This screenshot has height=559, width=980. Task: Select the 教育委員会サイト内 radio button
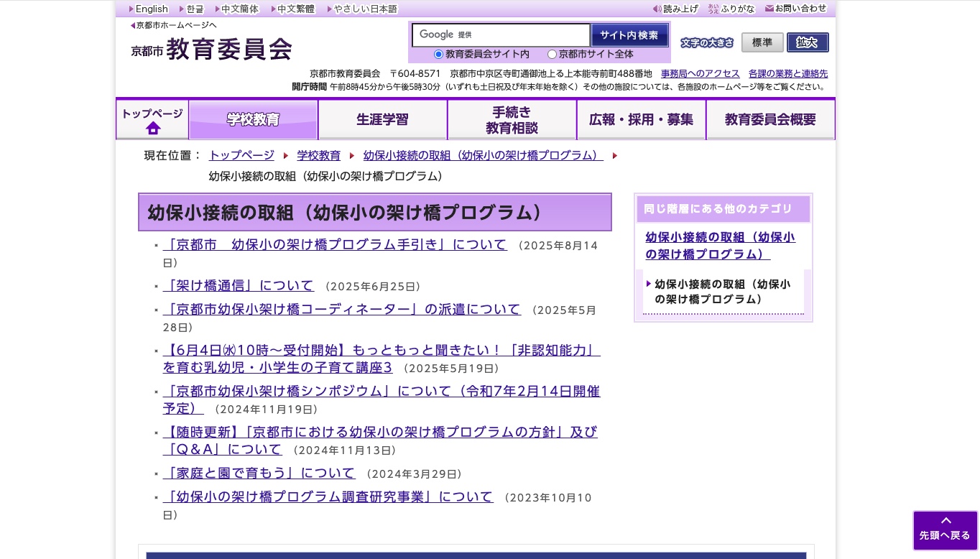438,54
